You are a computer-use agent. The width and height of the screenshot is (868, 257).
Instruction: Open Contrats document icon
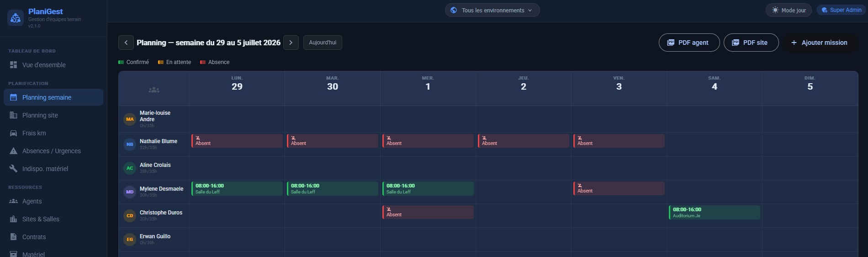coord(14,237)
